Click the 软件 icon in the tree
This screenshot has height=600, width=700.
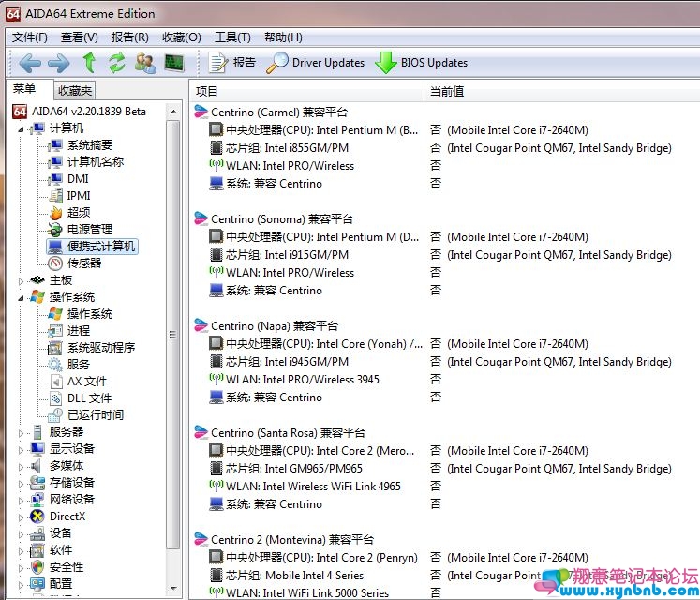[x=37, y=550]
